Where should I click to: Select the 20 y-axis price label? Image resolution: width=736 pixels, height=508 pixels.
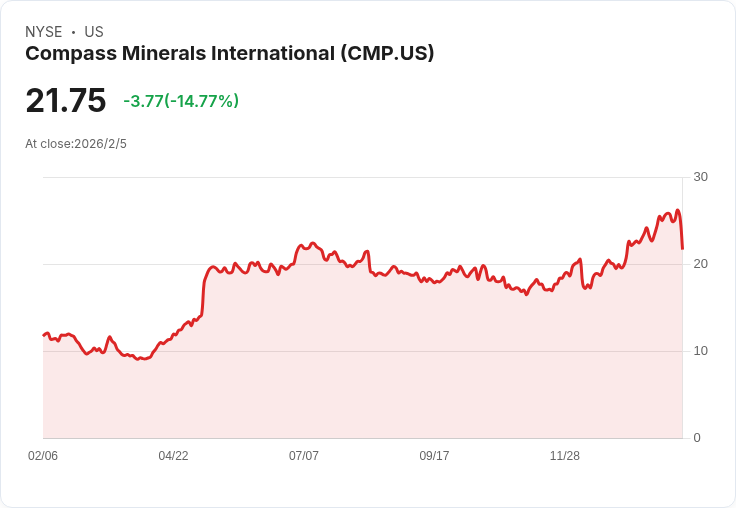tap(701, 264)
